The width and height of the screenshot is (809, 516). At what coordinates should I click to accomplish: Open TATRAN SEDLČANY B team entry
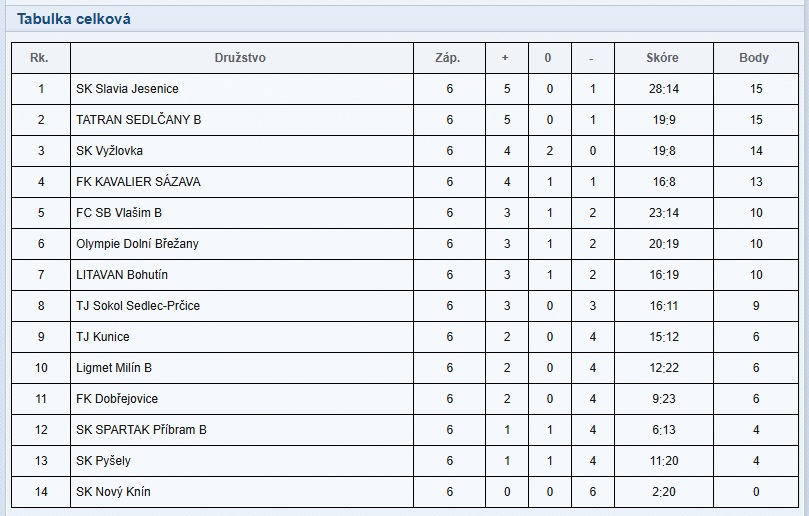[x=138, y=120]
